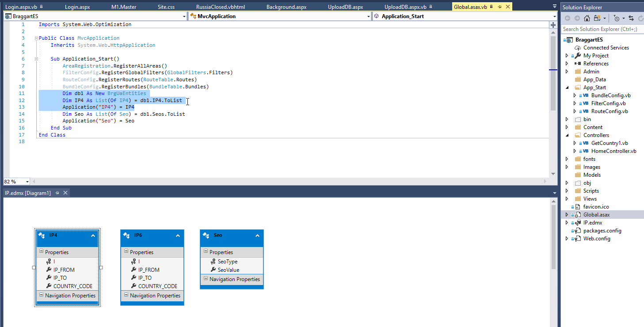Click the key icon beside SeoType

(x=213, y=262)
